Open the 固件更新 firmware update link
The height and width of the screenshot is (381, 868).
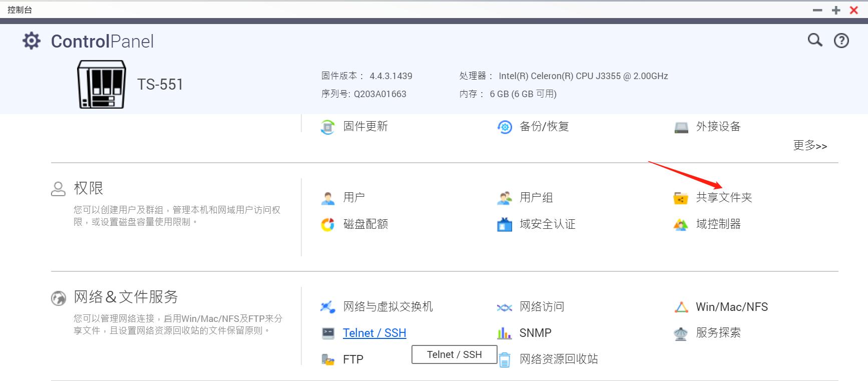pos(365,127)
